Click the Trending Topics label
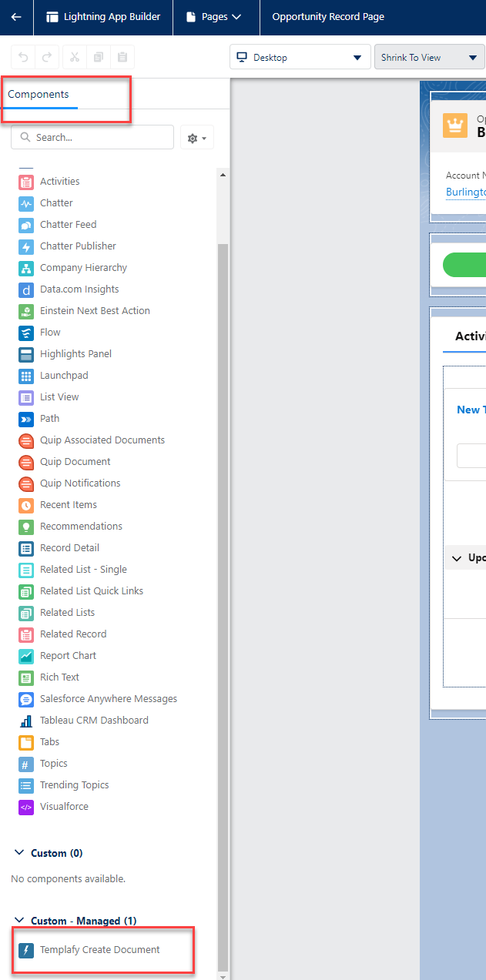486x980 pixels. click(75, 785)
